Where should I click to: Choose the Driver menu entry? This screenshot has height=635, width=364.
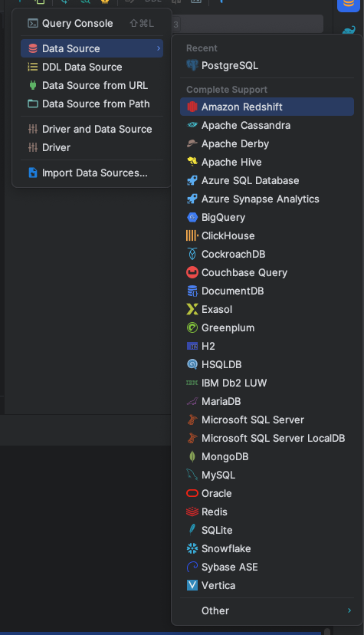coord(92,147)
